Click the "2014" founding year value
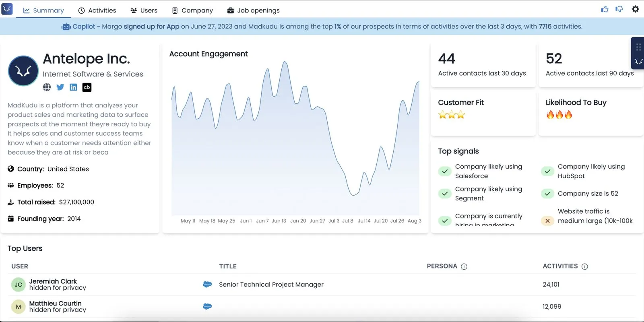The width and height of the screenshot is (644, 322). [x=74, y=219]
